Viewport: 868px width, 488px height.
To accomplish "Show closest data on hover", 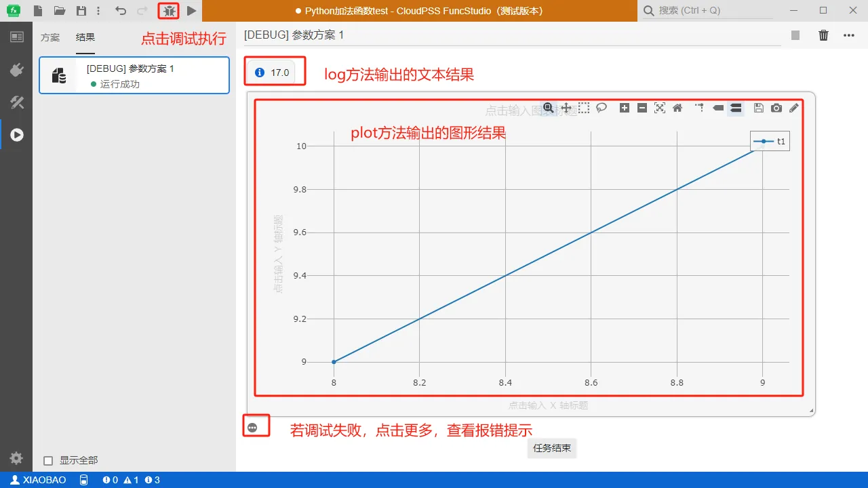I will (x=718, y=108).
